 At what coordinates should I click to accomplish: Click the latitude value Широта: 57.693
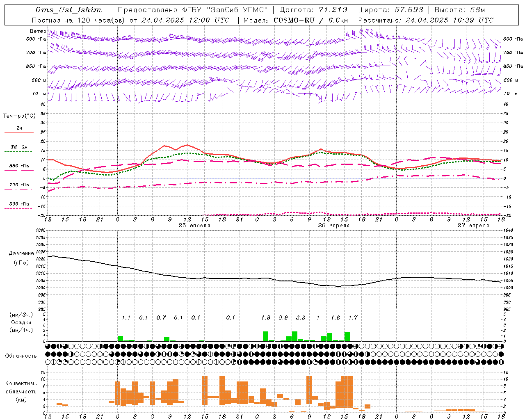[x=390, y=10]
